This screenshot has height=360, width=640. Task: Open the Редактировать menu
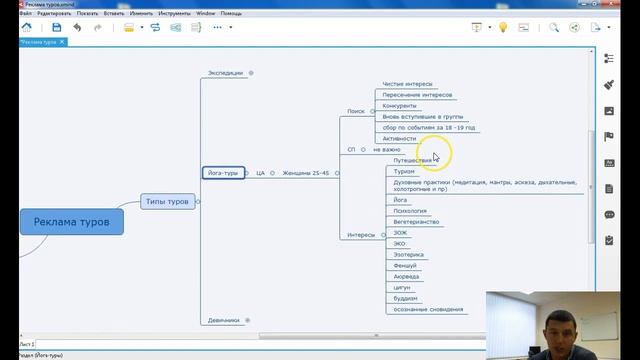click(x=54, y=13)
